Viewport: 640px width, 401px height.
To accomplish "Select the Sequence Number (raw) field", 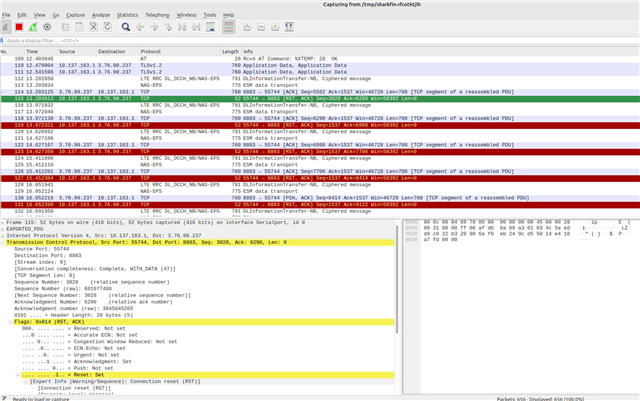I will (63, 289).
